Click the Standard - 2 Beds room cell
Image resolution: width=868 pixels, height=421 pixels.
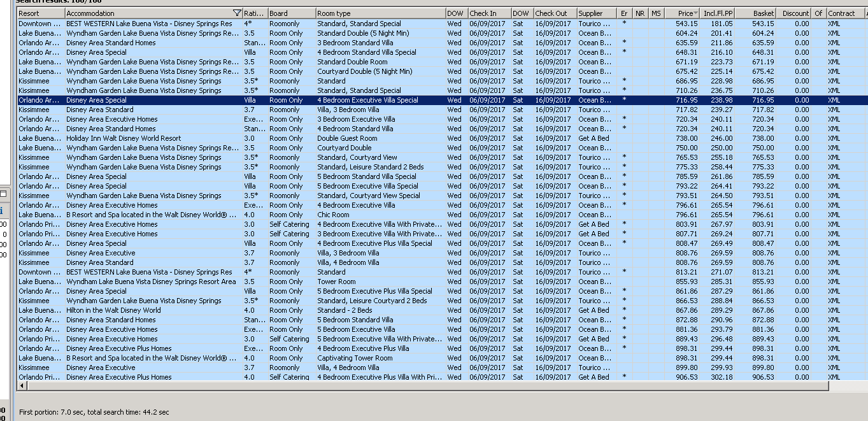[345, 310]
